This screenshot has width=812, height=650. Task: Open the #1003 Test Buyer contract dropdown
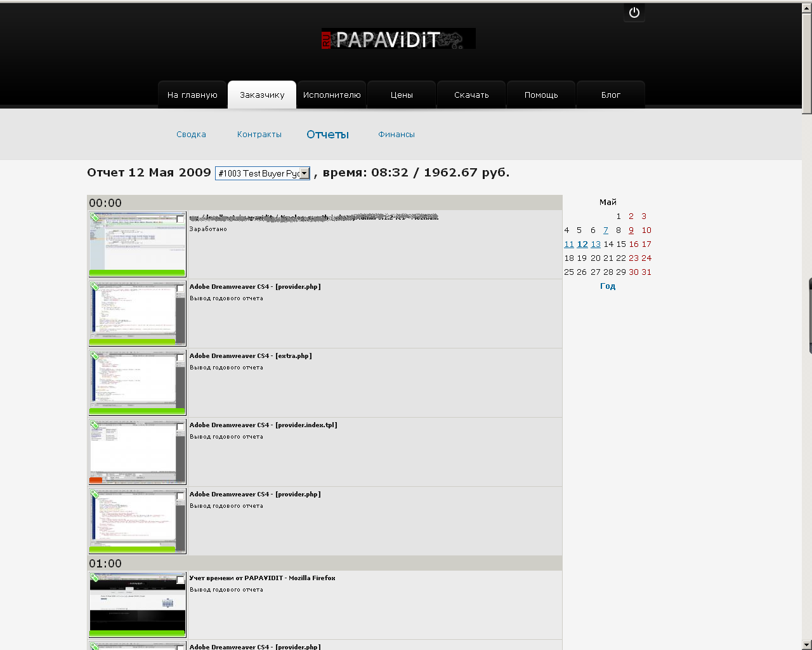(263, 173)
